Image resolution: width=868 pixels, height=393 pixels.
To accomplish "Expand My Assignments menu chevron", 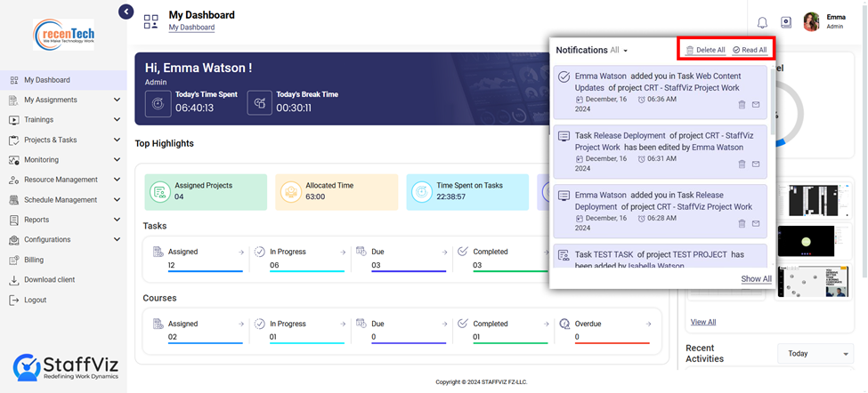I will click(x=117, y=100).
